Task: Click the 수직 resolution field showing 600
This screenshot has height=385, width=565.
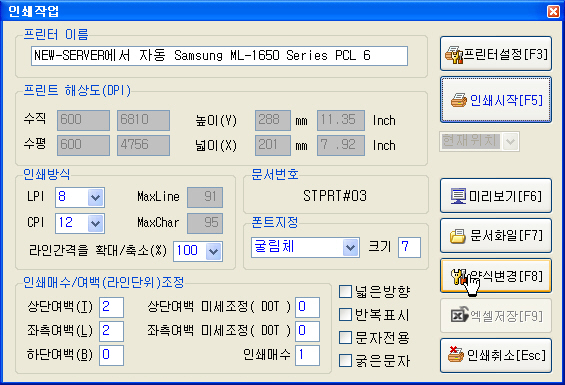Action: (x=83, y=120)
